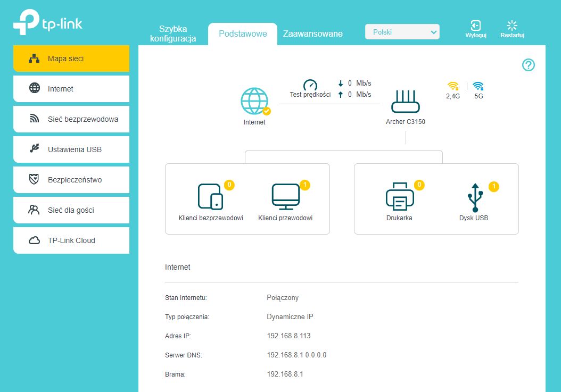Open Sieć dla gości menu item
Screen dimensions: 561x392
(x=71, y=210)
